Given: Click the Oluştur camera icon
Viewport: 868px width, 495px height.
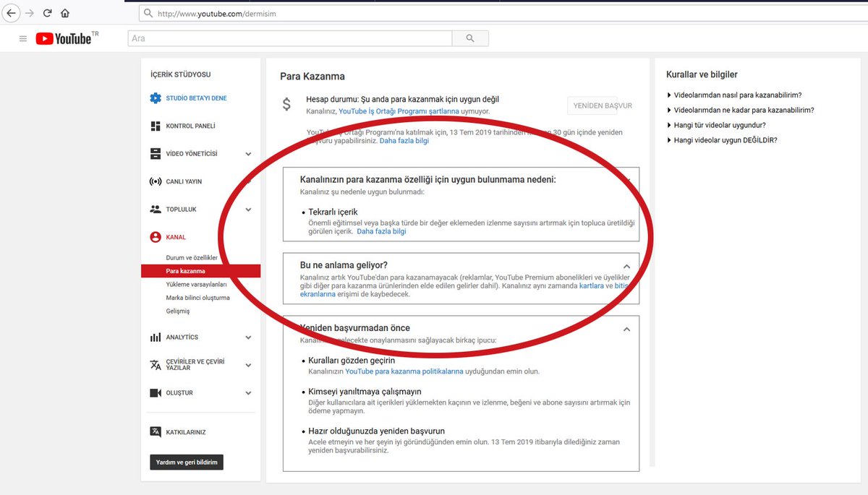Looking at the screenshot, I should point(156,393).
